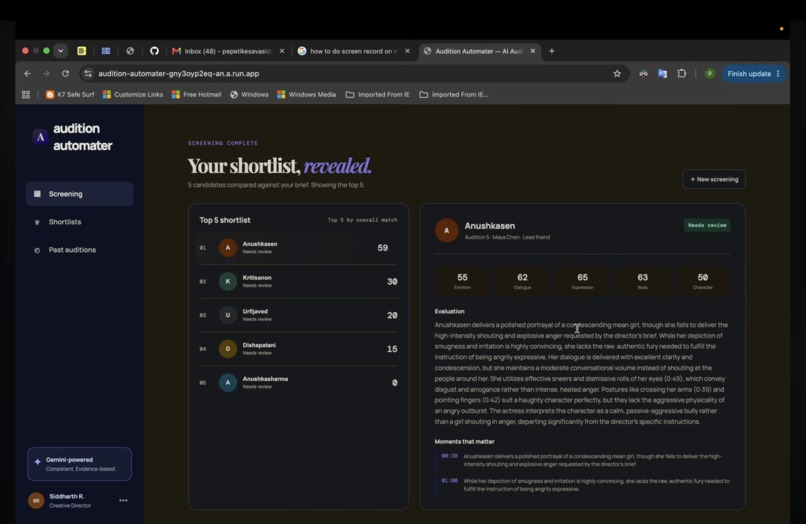Click the incognito-style glasses extension icon
Image resolution: width=806 pixels, height=524 pixels.
[643, 74]
